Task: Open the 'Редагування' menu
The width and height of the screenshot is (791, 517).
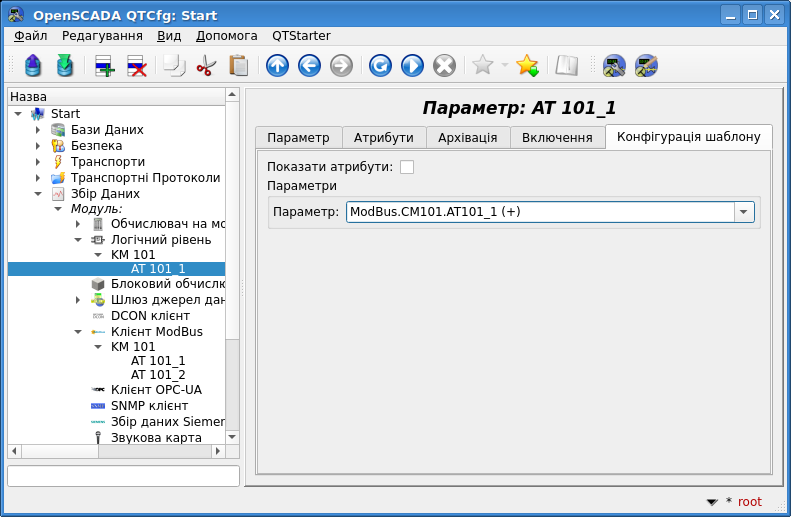Action: coord(102,35)
